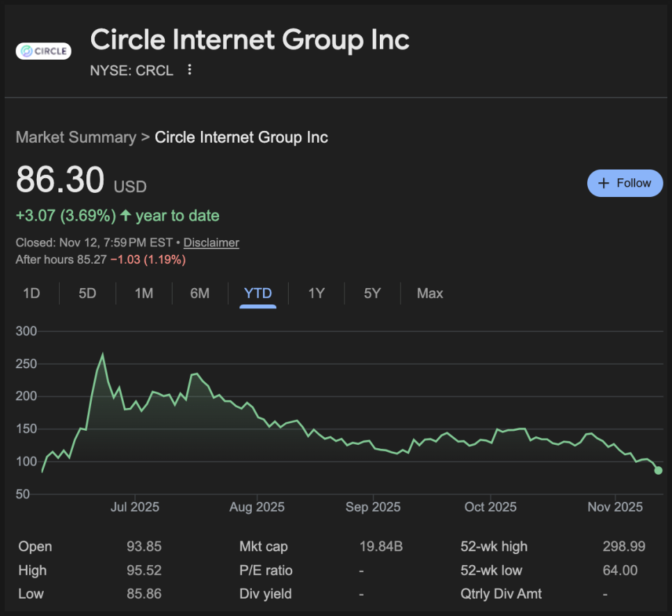The image size is (672, 616).
Task: Click the Mkt cap value 19.84B
Action: pos(381,546)
